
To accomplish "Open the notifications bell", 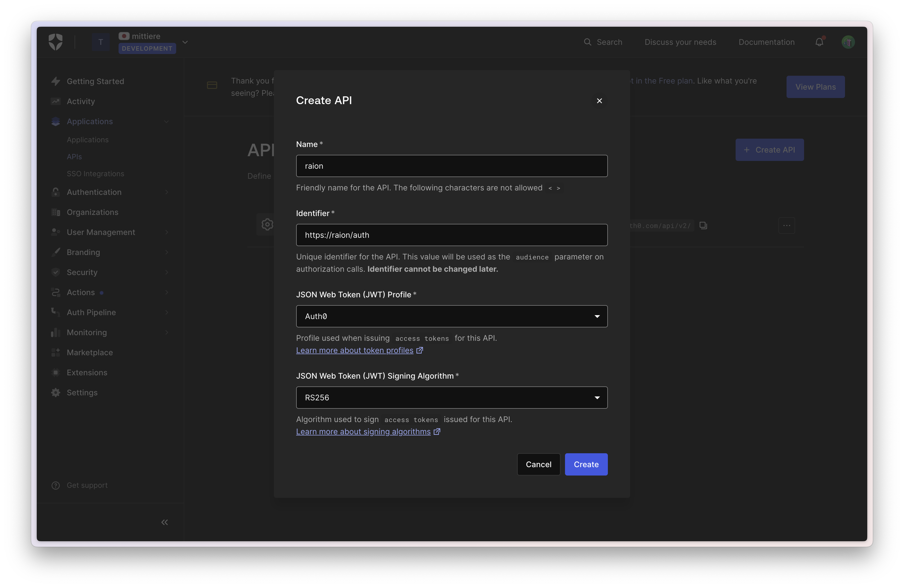I will click(819, 42).
